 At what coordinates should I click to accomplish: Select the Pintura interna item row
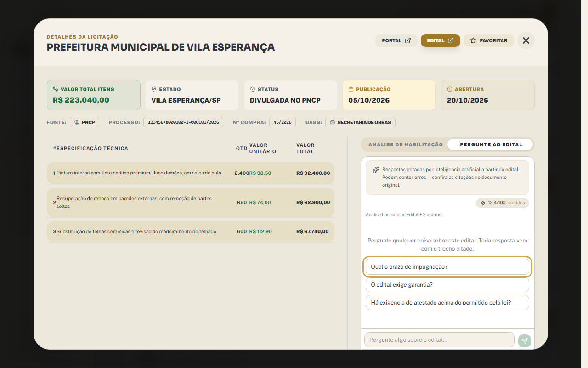pyautogui.click(x=191, y=173)
